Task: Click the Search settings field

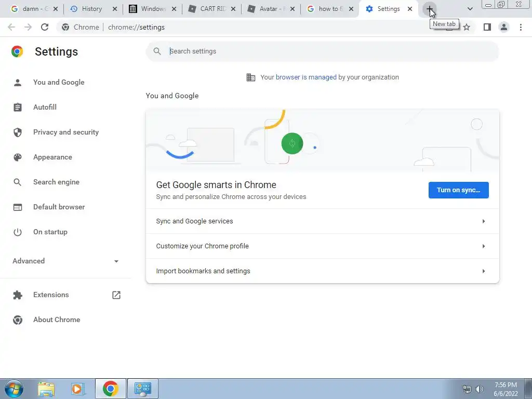Action: tap(322, 51)
